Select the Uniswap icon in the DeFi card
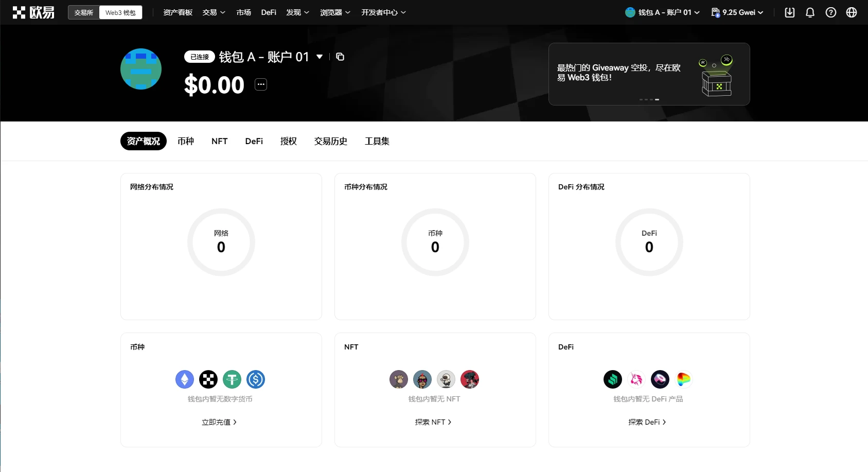This screenshot has height=472, width=868. coord(636,379)
